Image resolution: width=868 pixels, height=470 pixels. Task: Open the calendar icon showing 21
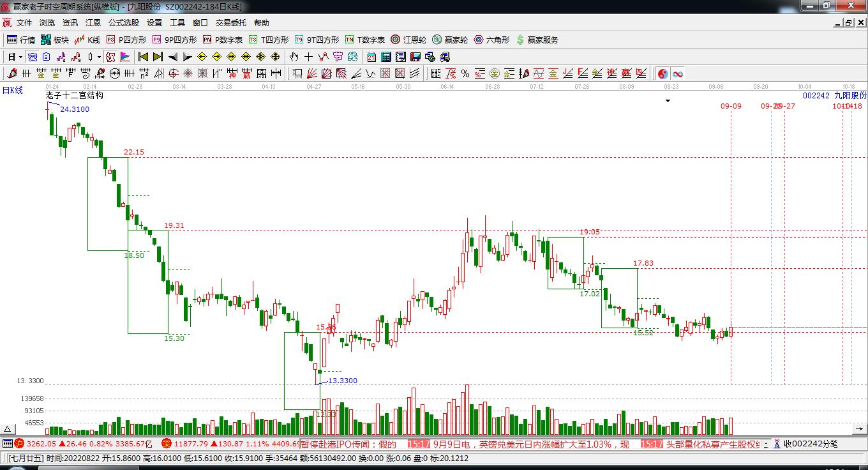click(371, 57)
